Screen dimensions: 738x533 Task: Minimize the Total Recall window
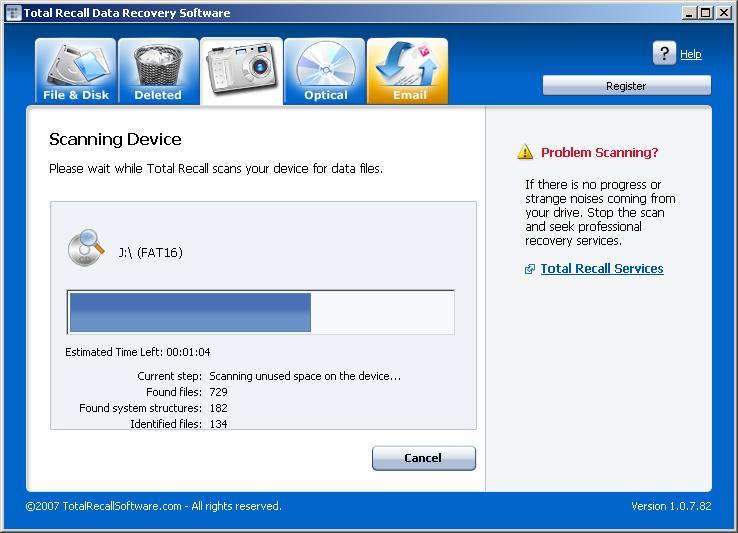690,13
